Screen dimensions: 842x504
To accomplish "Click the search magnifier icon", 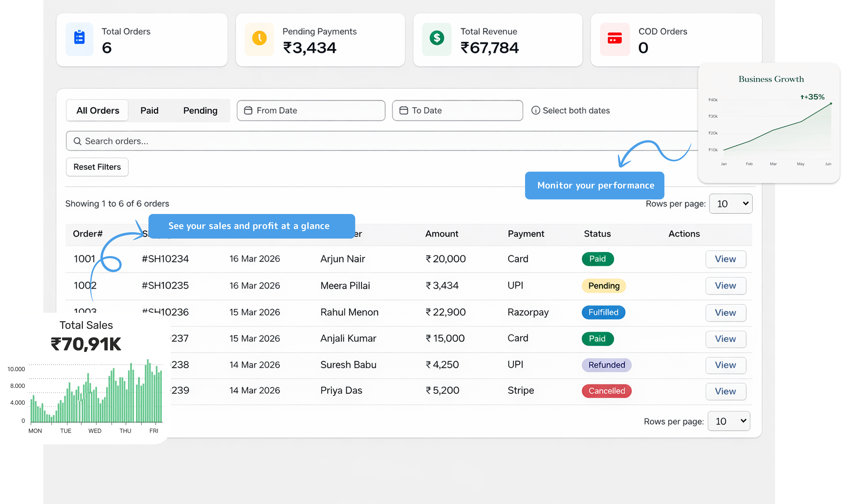I will pos(77,141).
